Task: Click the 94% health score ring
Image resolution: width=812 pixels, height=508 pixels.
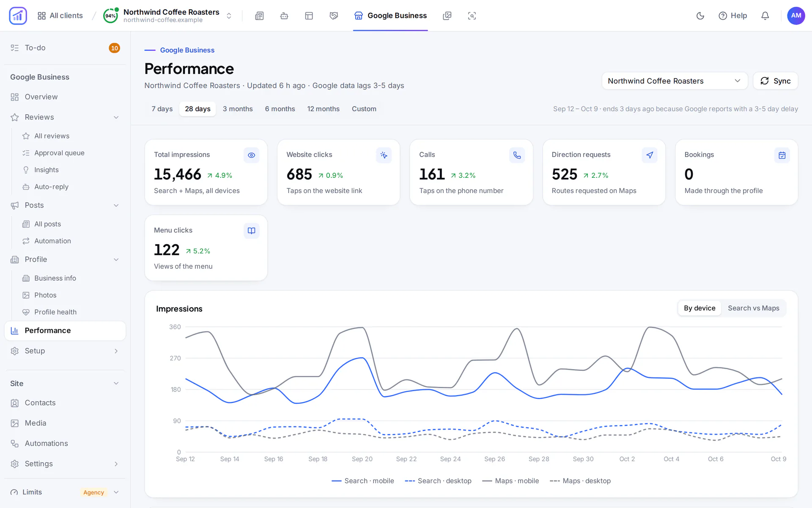Action: tap(110, 16)
